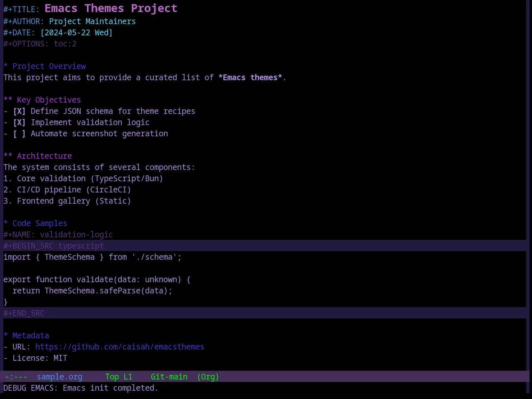Viewport: 532px width, 399px height.
Task: Click the import ThemeSchema code line
Action: coord(92,257)
